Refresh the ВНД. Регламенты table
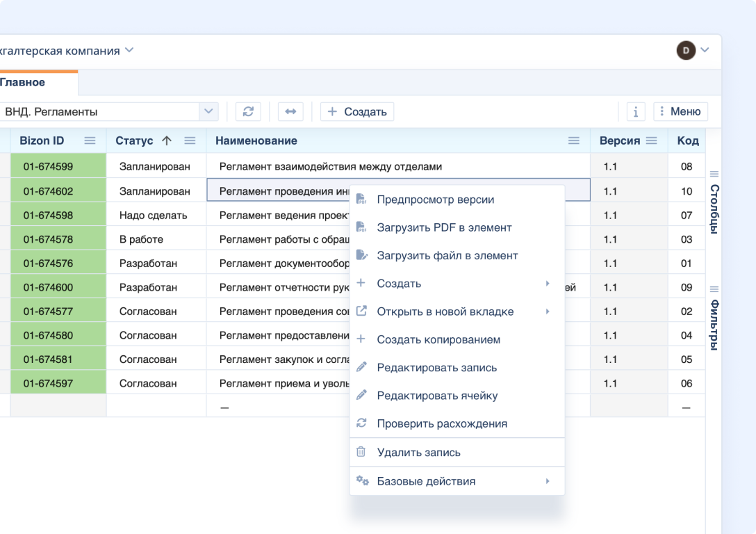Image resolution: width=756 pixels, height=534 pixels. (x=248, y=111)
